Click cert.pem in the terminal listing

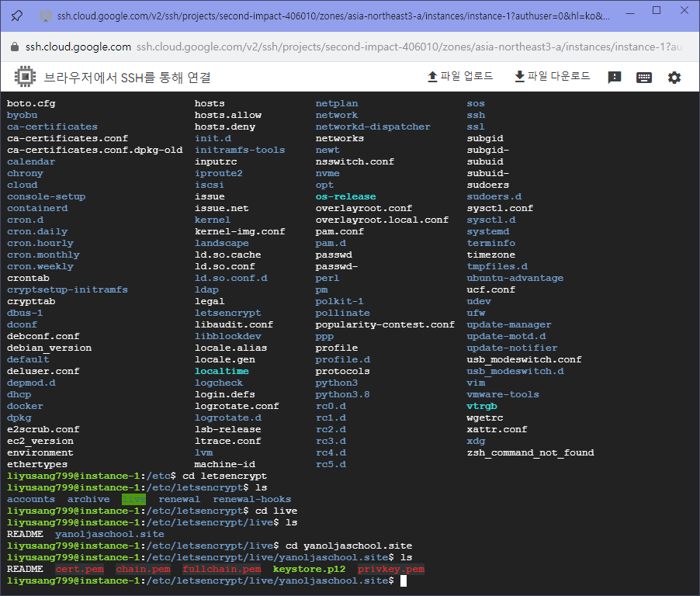point(78,569)
